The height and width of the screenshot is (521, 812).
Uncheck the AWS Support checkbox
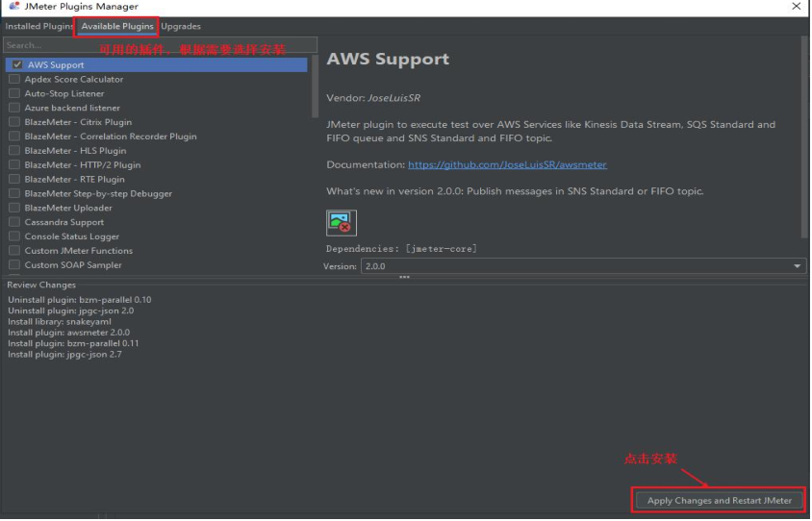[17, 64]
